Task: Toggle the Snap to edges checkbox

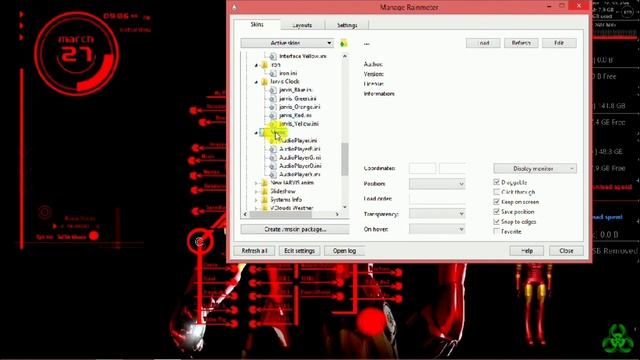Action: pos(496,222)
